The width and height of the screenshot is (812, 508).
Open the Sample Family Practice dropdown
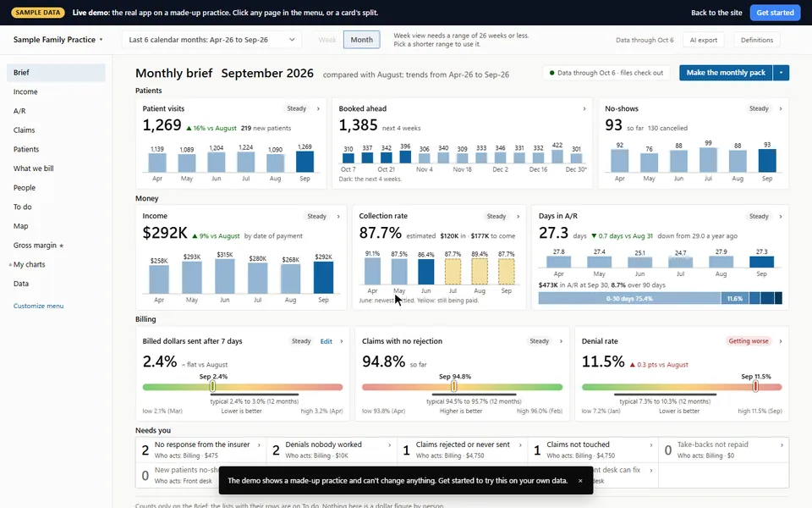click(x=58, y=40)
